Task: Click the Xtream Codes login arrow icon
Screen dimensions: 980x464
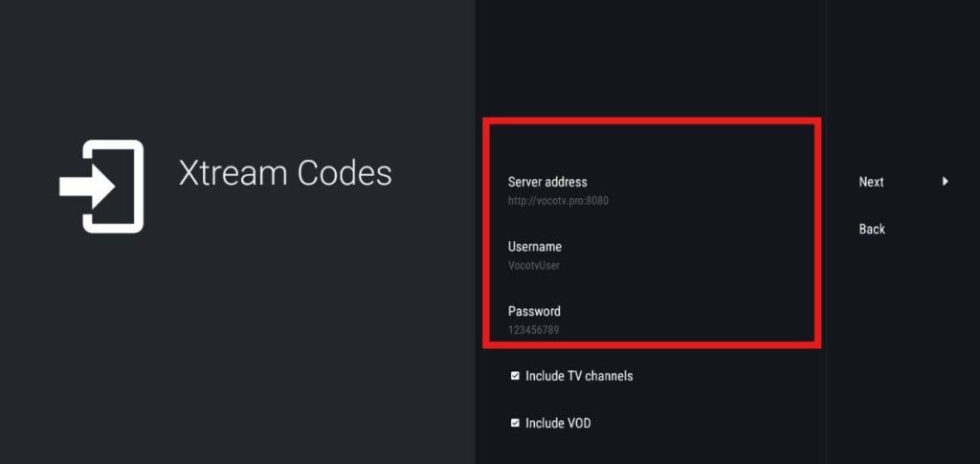Action: 100,186
